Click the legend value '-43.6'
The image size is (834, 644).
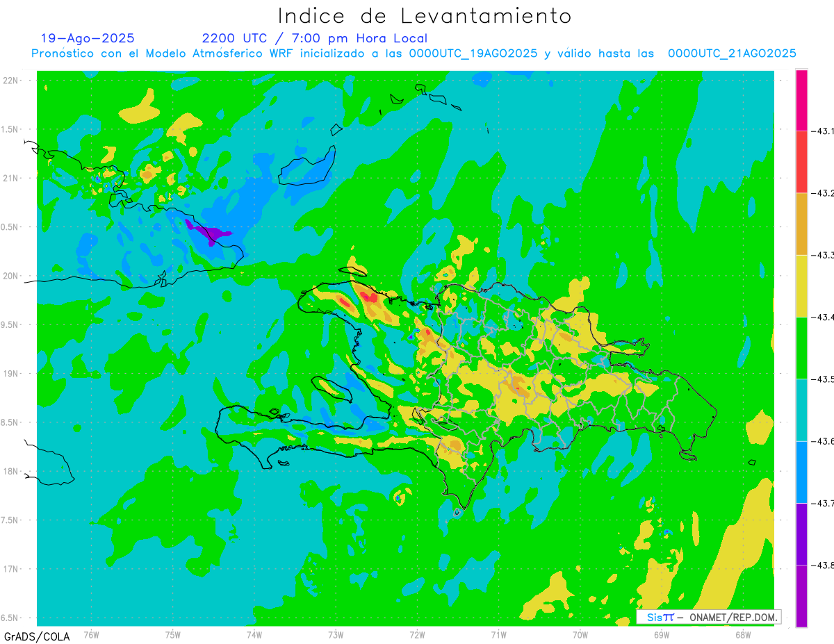point(823,441)
